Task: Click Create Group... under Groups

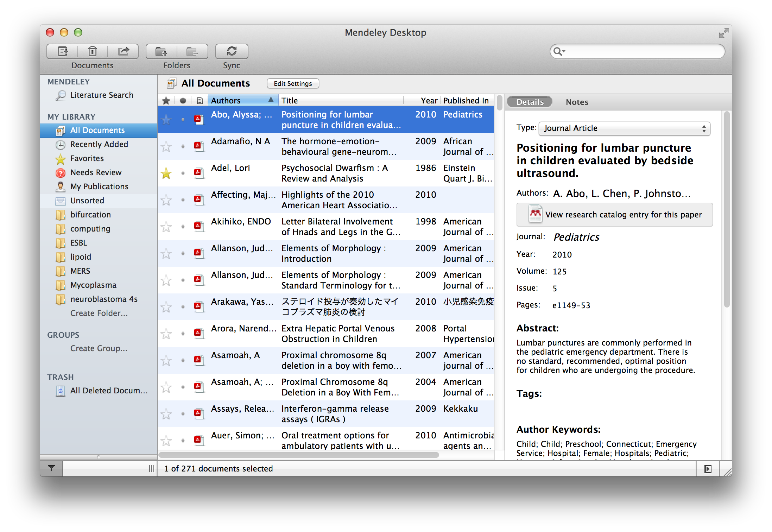Action: [x=99, y=348]
